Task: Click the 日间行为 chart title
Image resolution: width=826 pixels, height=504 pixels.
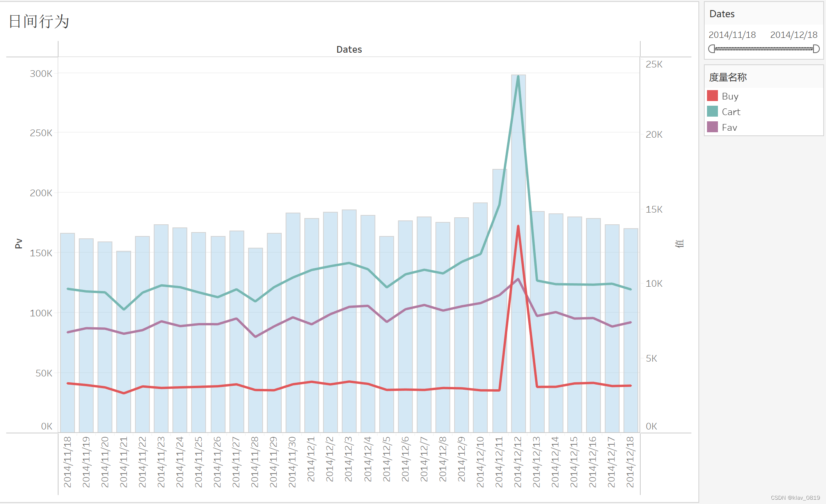Action: [39, 21]
